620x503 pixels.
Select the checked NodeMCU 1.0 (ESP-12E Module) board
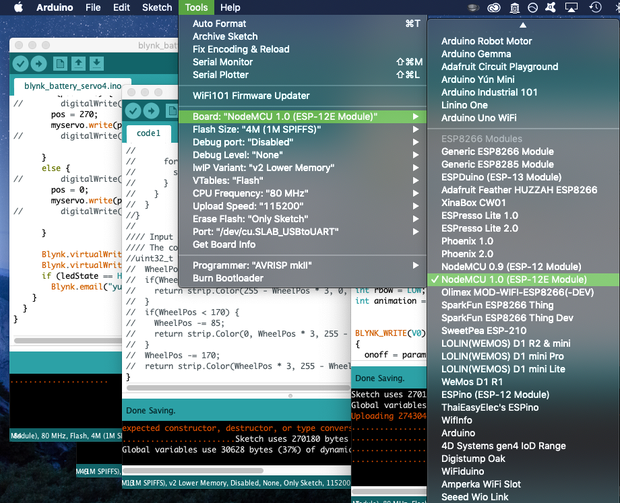coord(523,280)
